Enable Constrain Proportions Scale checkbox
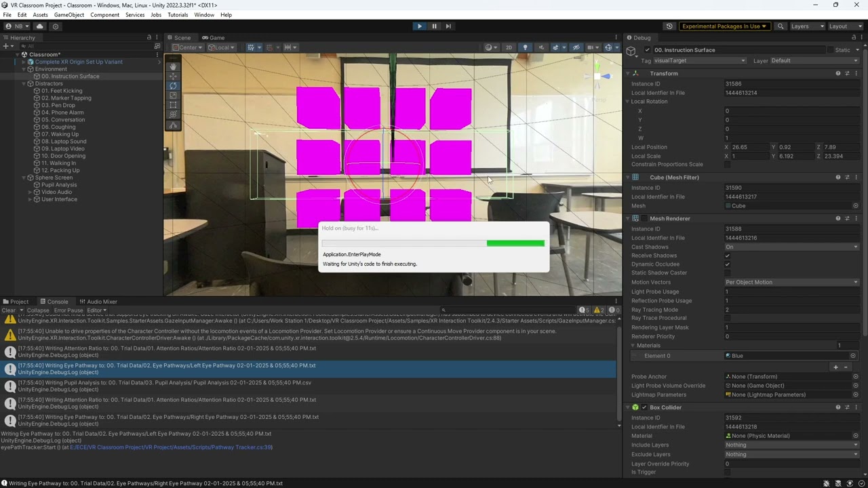 pyautogui.click(x=728, y=165)
